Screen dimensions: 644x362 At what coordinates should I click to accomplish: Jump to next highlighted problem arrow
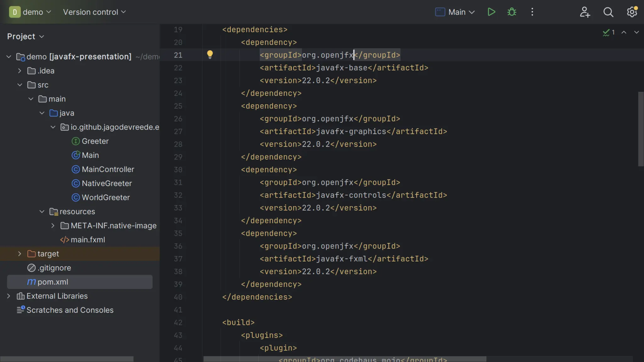pos(636,32)
